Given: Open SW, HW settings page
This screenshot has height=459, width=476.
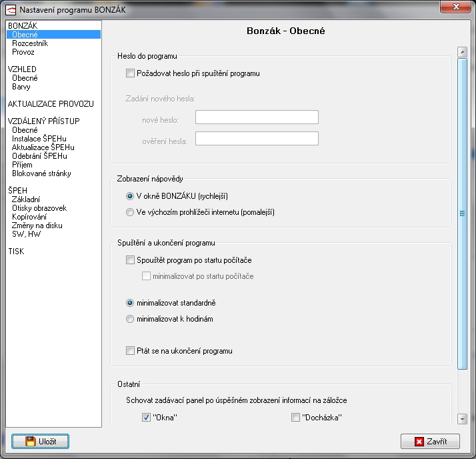Looking at the screenshot, I should click(x=27, y=234).
